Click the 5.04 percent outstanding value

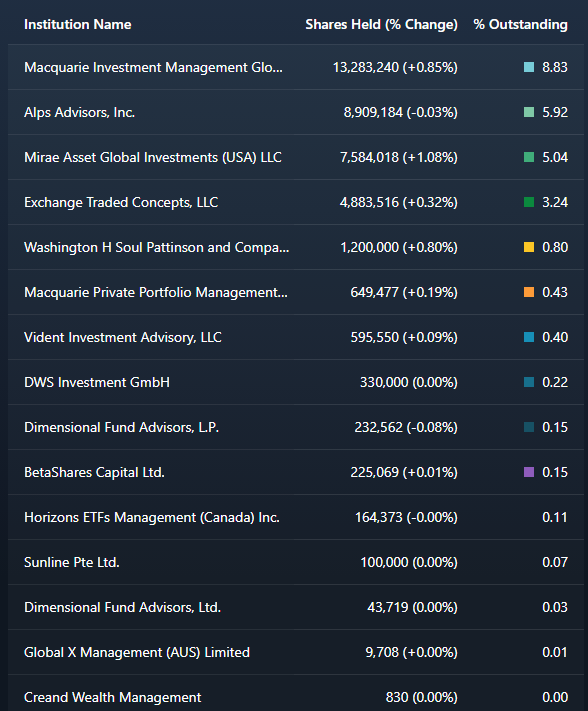coord(555,157)
